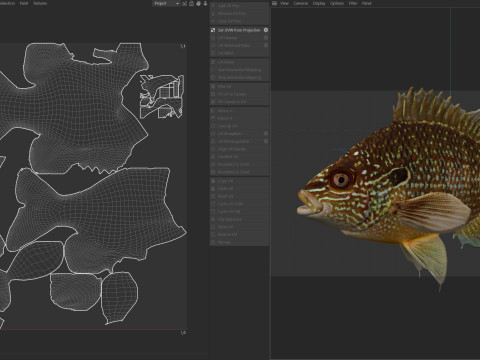Open the Project dropdown in UV editor header
This screenshot has height=360, width=480.
click(166, 3)
